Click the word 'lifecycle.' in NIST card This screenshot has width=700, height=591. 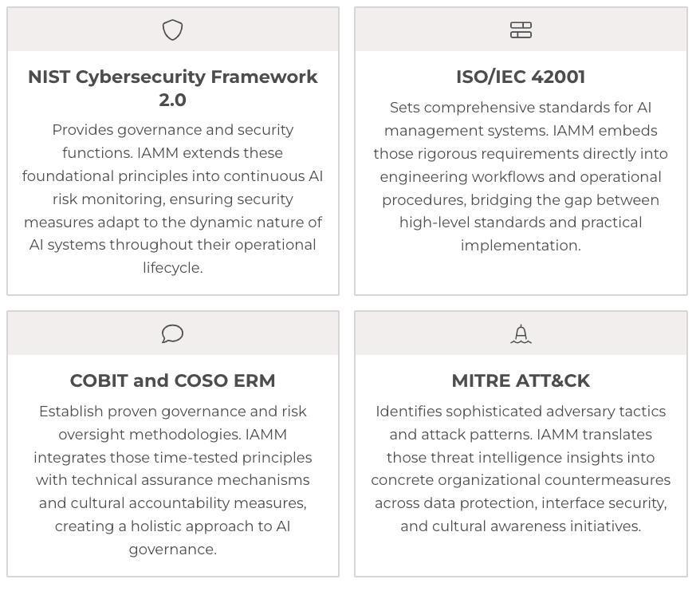point(172,267)
